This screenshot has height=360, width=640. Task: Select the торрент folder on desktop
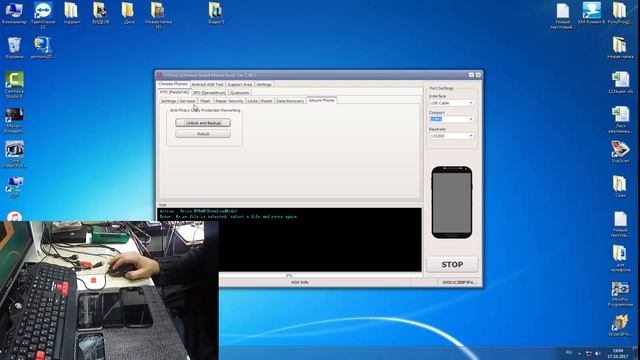[x=71, y=13]
